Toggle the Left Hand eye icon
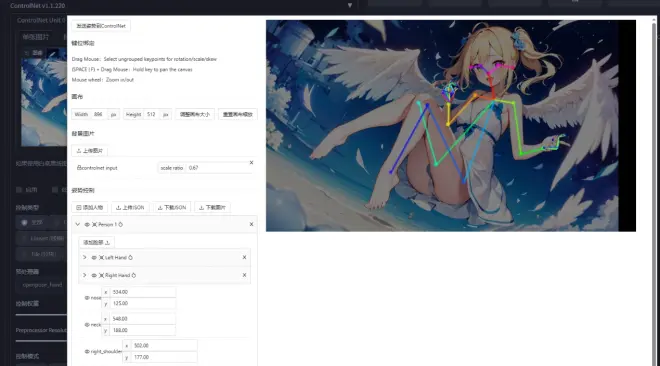The width and height of the screenshot is (660, 366). click(x=94, y=257)
